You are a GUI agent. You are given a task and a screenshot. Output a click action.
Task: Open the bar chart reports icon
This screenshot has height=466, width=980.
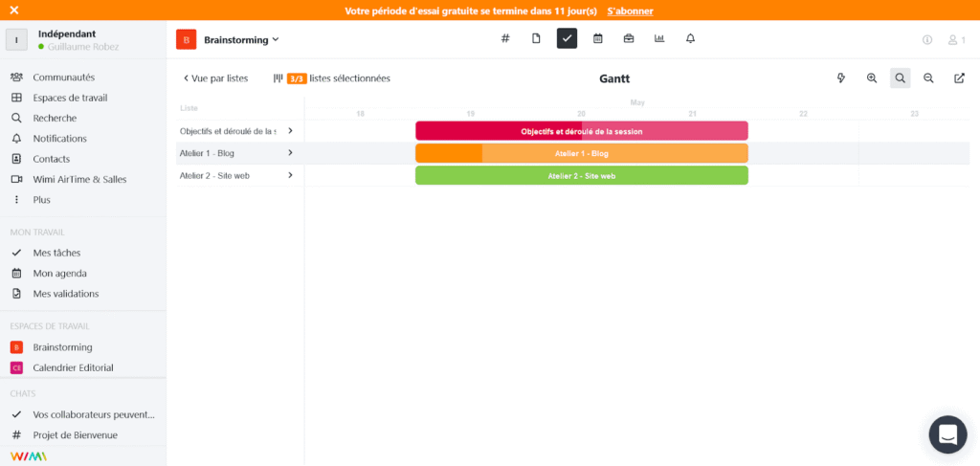(659, 38)
